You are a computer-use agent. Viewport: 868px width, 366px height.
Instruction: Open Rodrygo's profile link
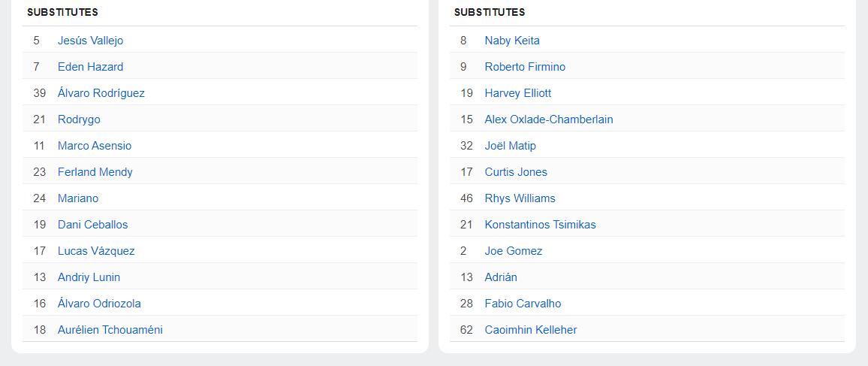(x=79, y=119)
